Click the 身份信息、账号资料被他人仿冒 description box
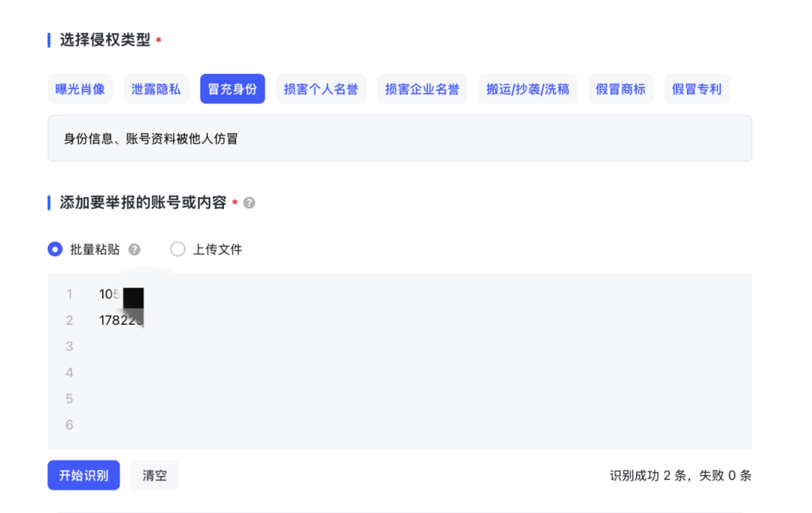This screenshot has width=812, height=513. [399, 138]
